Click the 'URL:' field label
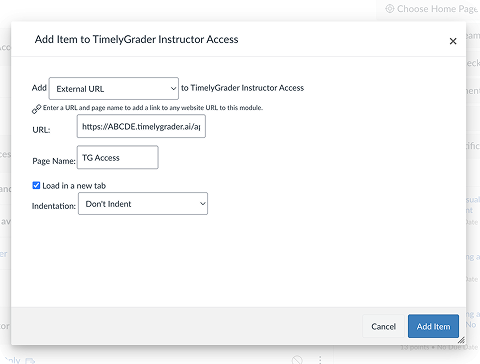 [41, 130]
